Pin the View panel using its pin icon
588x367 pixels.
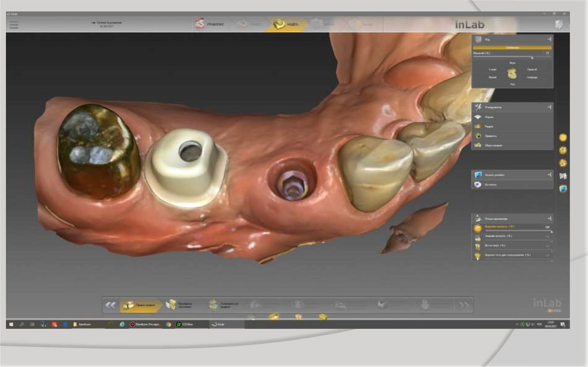550,39
